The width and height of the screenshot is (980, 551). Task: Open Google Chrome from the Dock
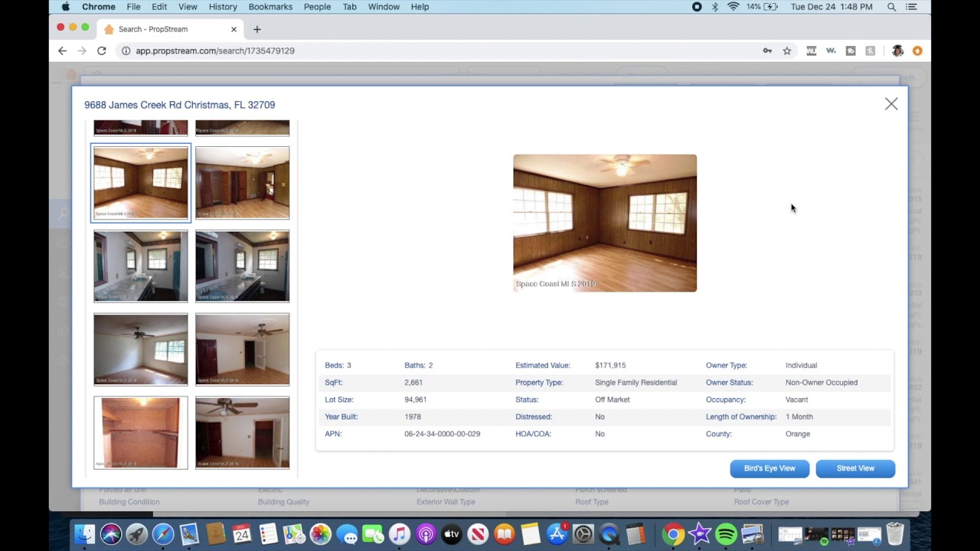(673, 533)
